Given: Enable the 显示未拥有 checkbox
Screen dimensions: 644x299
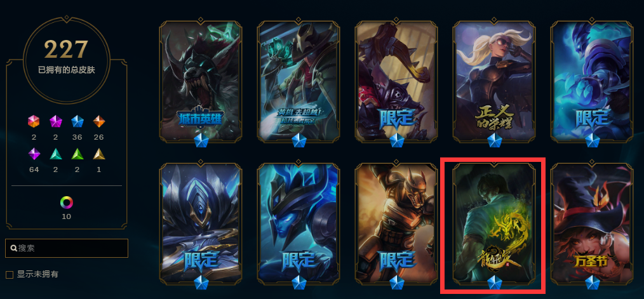Looking at the screenshot, I should coord(9,274).
